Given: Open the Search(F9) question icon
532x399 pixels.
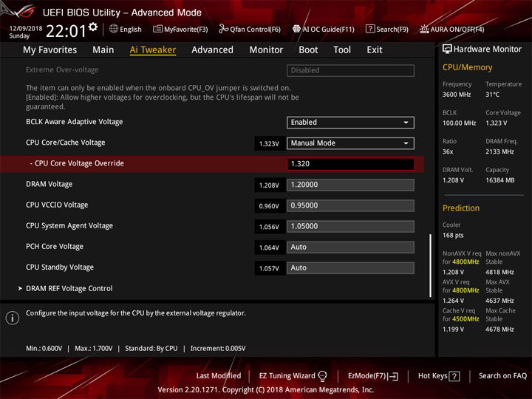Looking at the screenshot, I should coord(370,29).
